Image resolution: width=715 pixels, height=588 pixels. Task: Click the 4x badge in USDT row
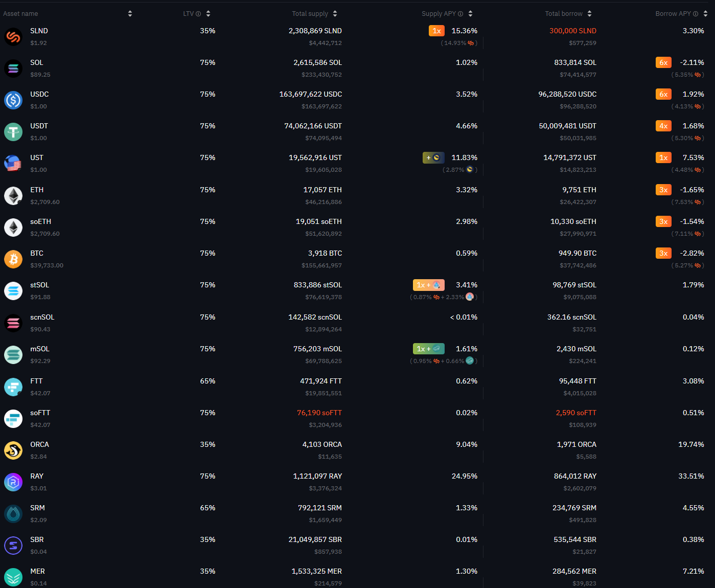[x=663, y=126]
